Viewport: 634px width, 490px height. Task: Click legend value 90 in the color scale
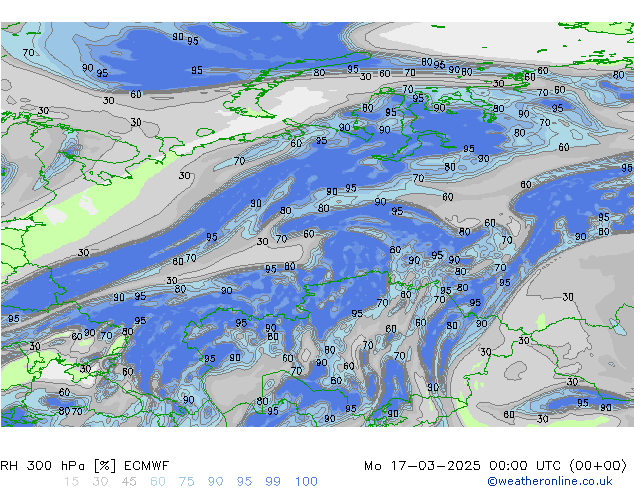[216, 482]
